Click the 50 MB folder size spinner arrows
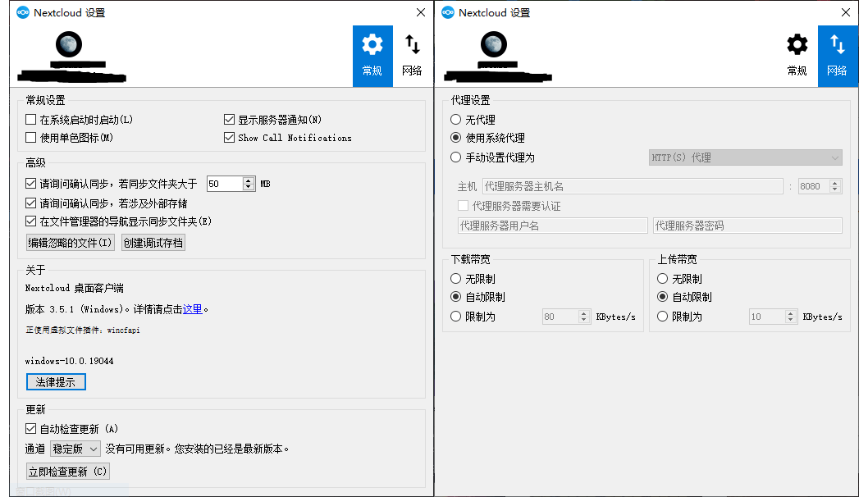This screenshot has width=868, height=497. tap(249, 184)
